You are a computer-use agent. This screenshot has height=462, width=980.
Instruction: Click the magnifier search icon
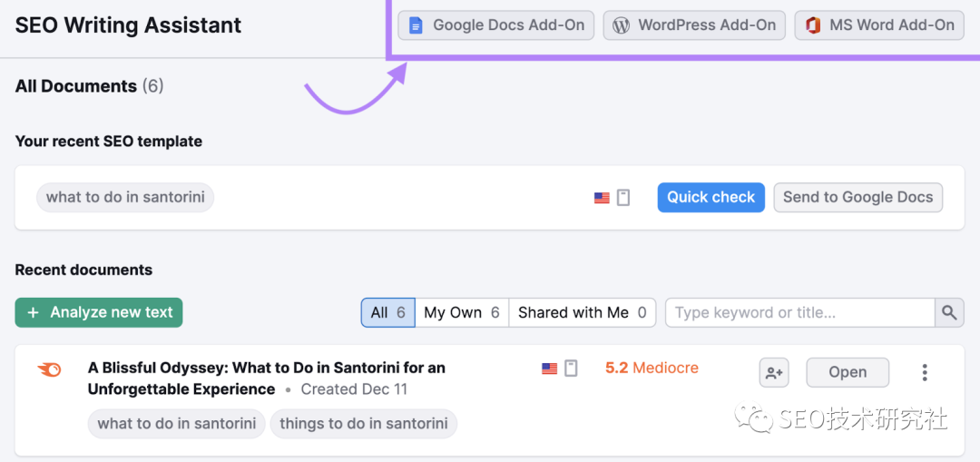point(949,312)
